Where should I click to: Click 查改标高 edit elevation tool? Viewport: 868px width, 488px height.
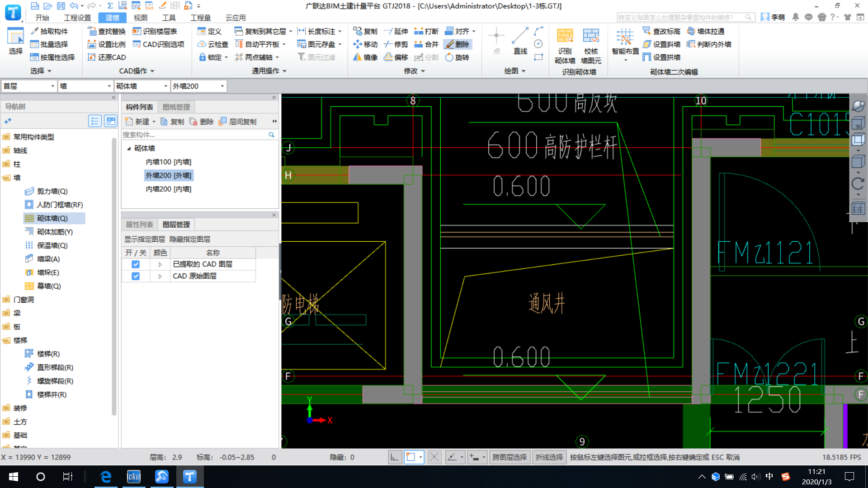(661, 31)
